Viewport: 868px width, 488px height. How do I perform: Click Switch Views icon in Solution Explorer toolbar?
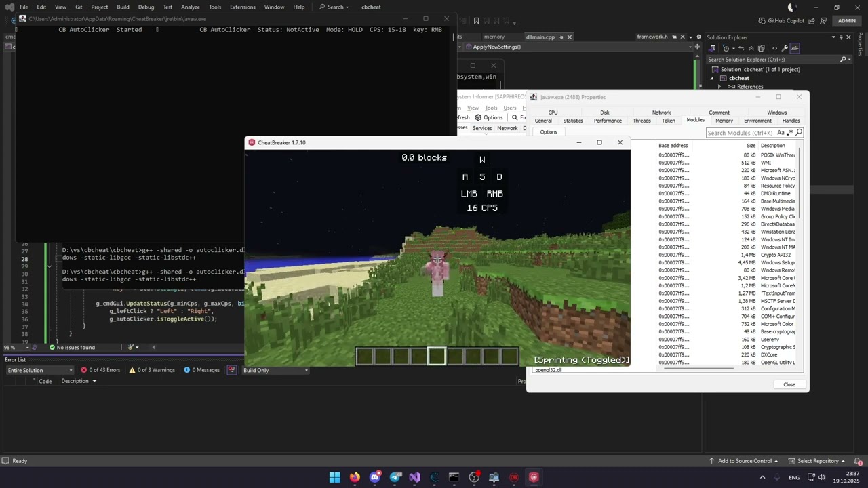(x=713, y=48)
